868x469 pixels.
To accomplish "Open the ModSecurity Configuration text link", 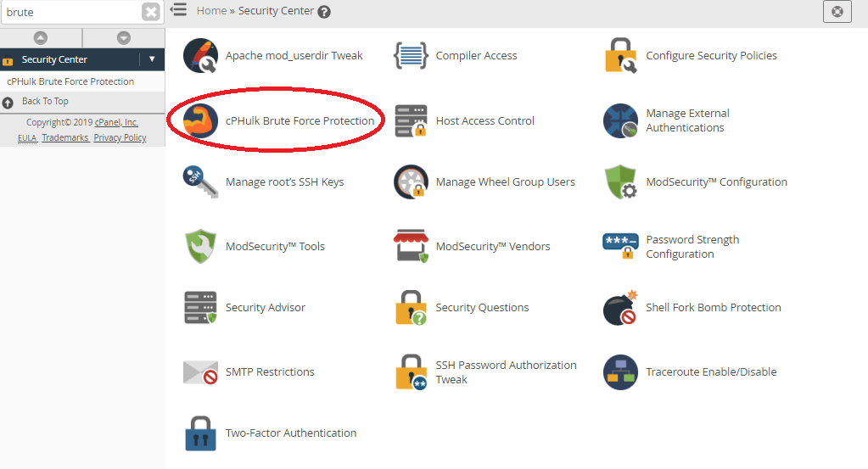I will coord(716,182).
